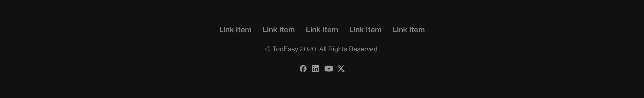This screenshot has width=644, height=98.
Task: Choose the third footer navigation link
Action: pyautogui.click(x=322, y=29)
